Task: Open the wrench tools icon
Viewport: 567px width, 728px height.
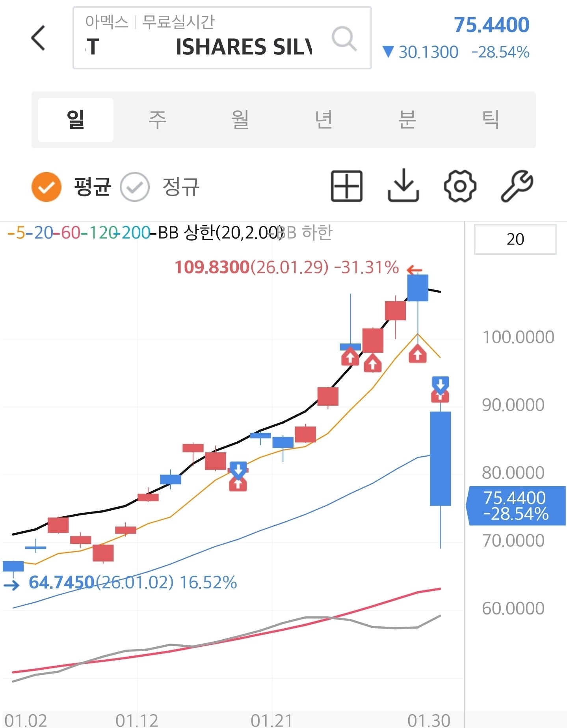Action: coord(517,186)
